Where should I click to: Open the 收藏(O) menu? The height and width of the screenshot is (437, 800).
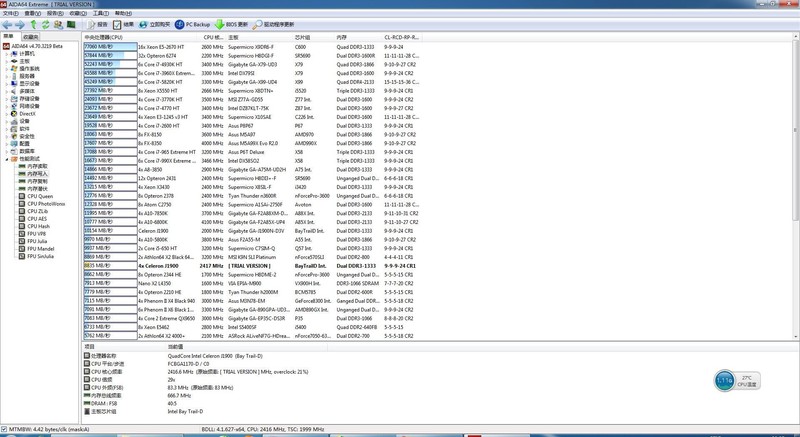coord(78,13)
